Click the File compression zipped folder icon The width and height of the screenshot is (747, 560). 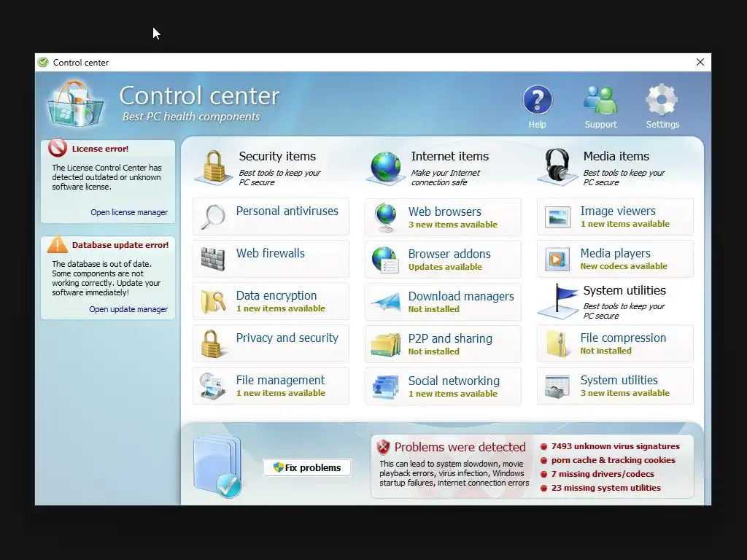tap(557, 344)
